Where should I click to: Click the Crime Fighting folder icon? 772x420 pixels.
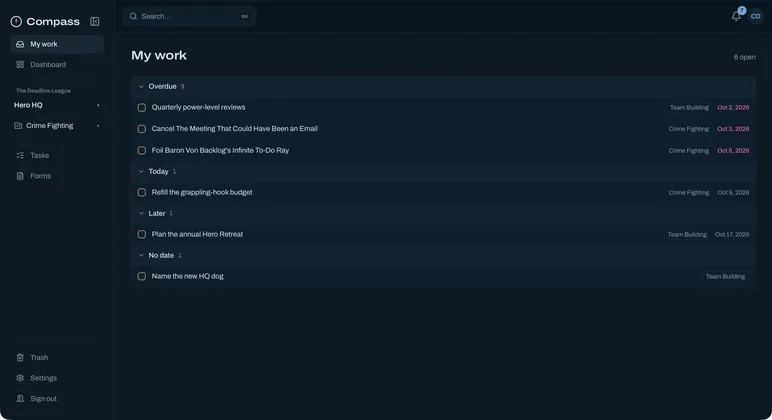click(x=18, y=126)
